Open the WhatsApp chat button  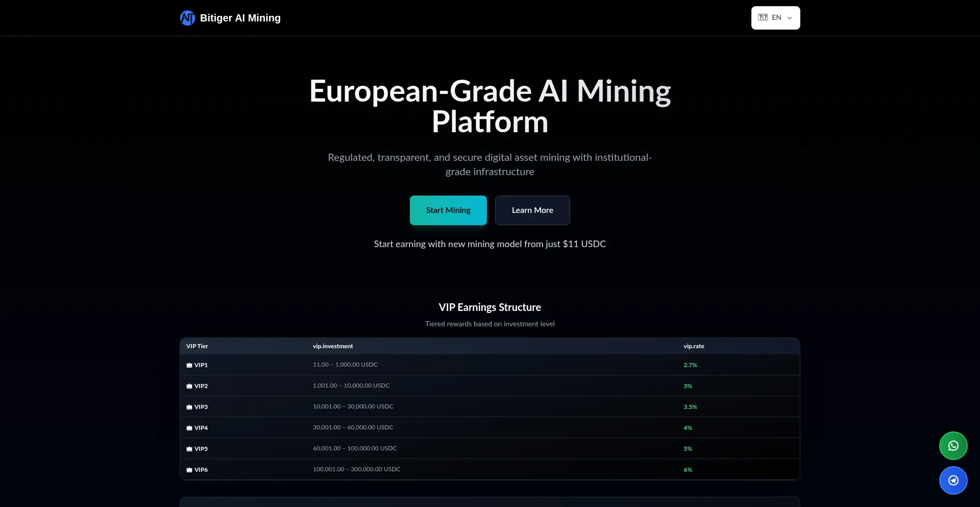pos(953,446)
